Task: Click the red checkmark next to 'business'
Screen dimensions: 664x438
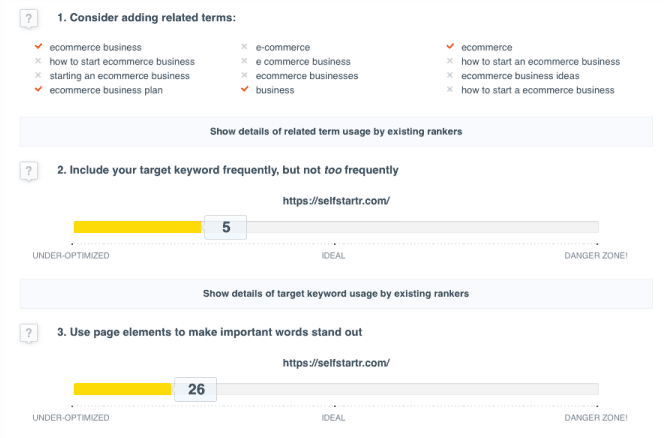Action: (245, 89)
